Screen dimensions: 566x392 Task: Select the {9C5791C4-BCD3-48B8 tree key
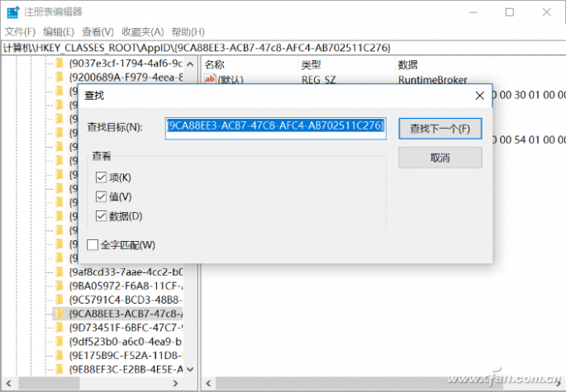pos(126,300)
